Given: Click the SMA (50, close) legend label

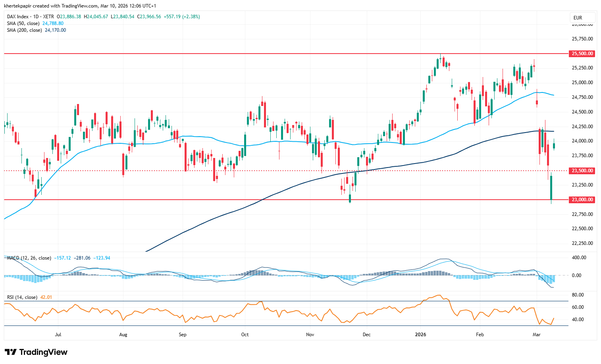Looking at the screenshot, I should coord(23,23).
